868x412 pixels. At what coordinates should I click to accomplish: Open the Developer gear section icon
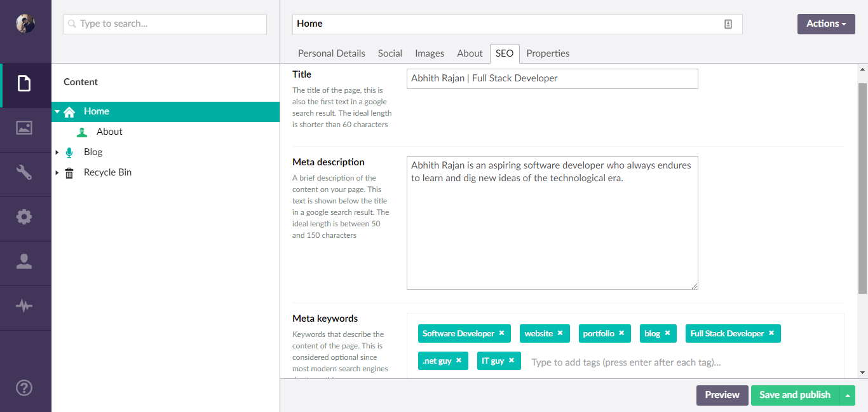coord(24,217)
